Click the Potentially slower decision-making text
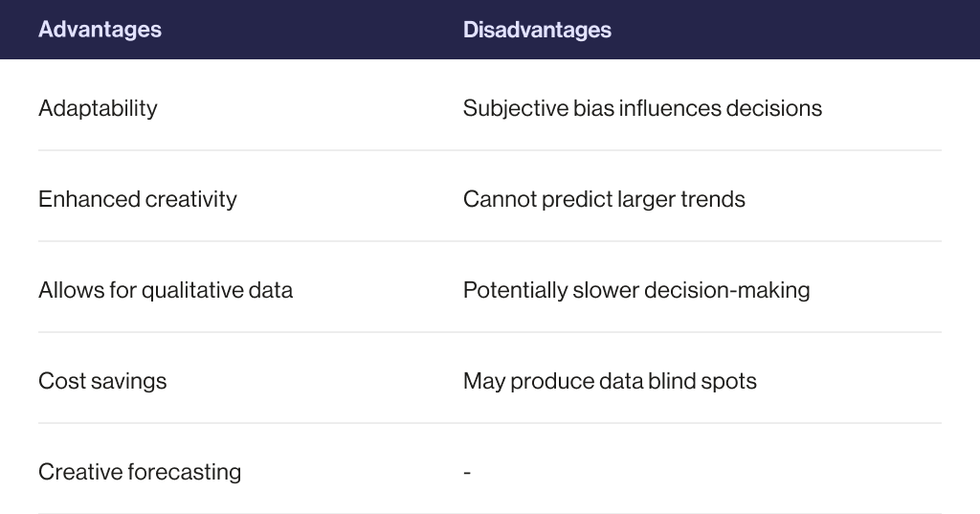 coord(636,290)
